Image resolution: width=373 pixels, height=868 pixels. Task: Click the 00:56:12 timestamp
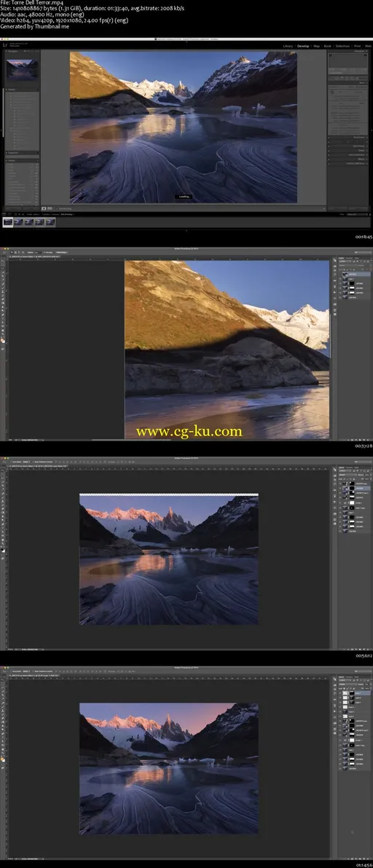[x=363, y=655]
